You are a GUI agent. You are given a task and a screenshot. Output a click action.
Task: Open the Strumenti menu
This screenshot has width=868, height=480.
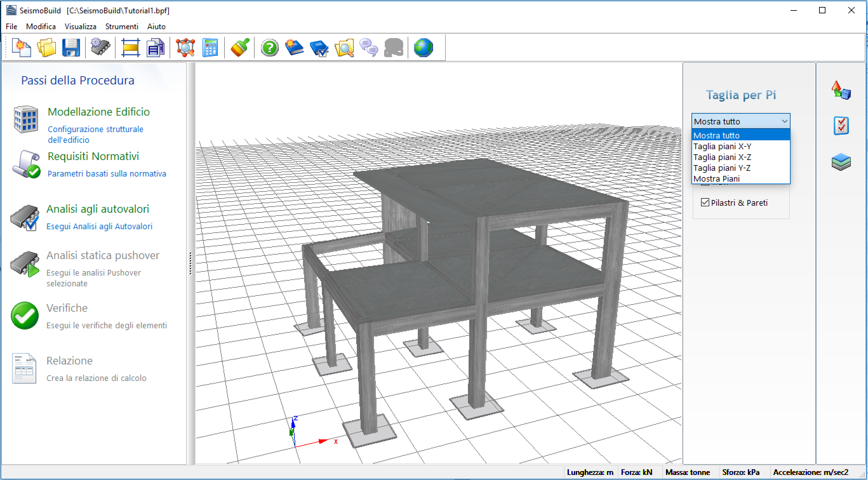122,27
